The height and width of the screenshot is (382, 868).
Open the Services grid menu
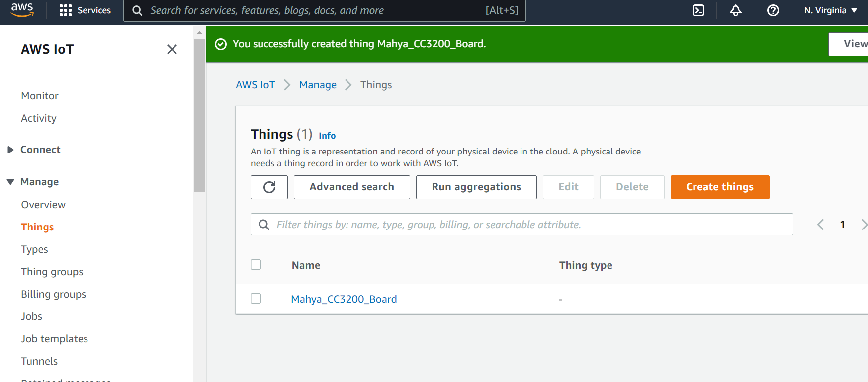click(85, 10)
